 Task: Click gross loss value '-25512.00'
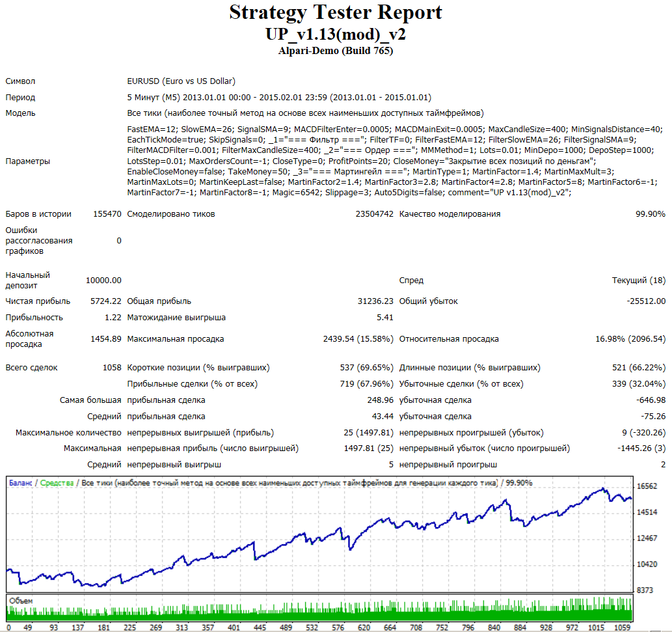[x=646, y=301]
